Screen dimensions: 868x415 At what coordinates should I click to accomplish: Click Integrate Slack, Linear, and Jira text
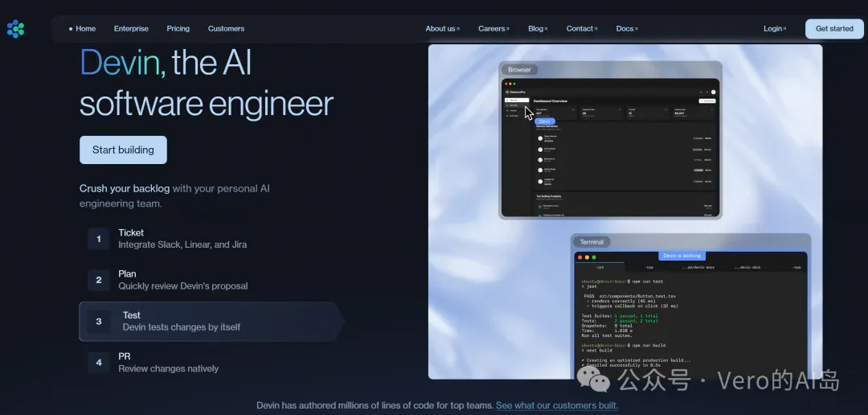[x=182, y=244]
